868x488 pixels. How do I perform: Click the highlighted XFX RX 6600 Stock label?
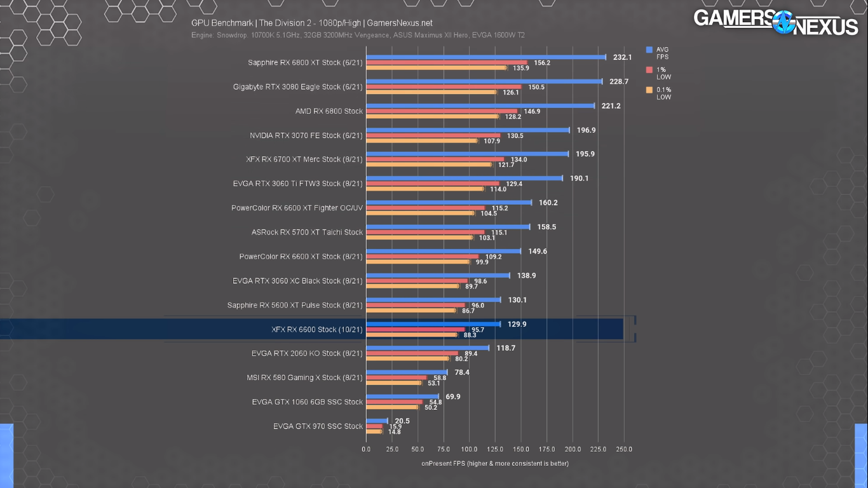point(317,329)
